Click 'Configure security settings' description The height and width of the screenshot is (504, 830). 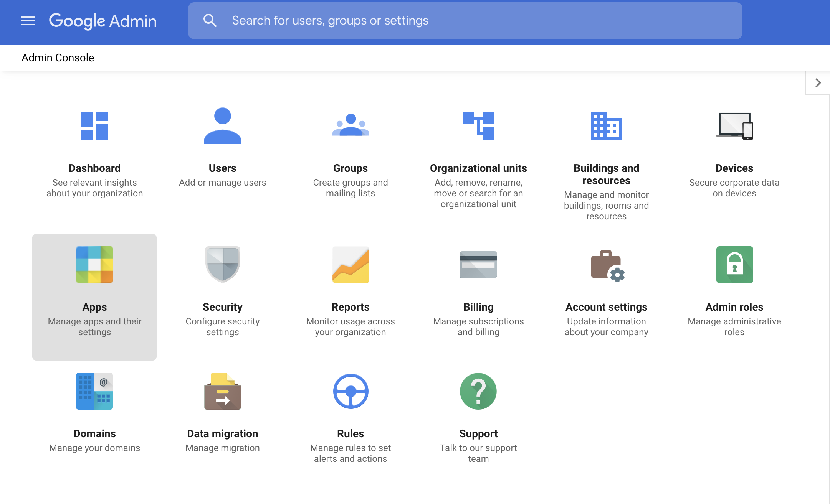pyautogui.click(x=223, y=327)
